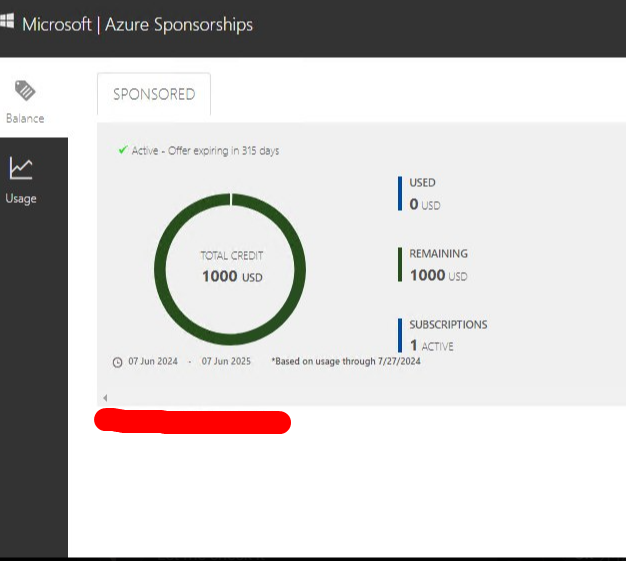Click the 07 Jun 2024 start date
This screenshot has height=561, width=626.
pyautogui.click(x=153, y=361)
